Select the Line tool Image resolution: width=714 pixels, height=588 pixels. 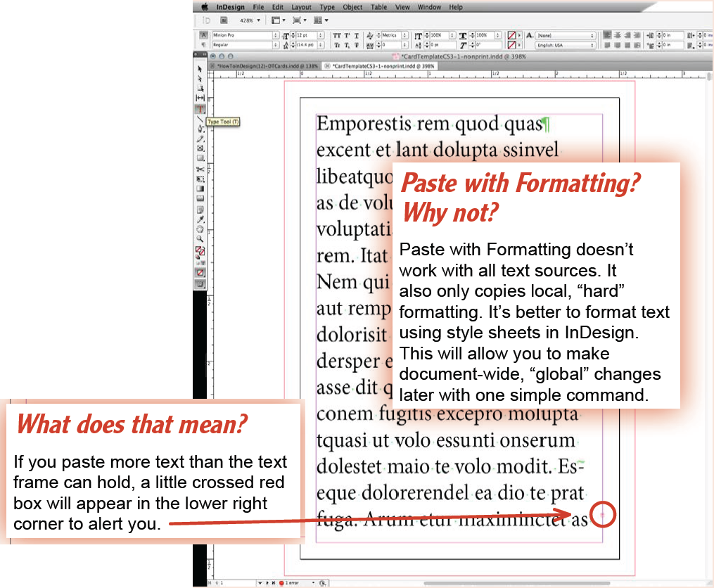pos(200,119)
